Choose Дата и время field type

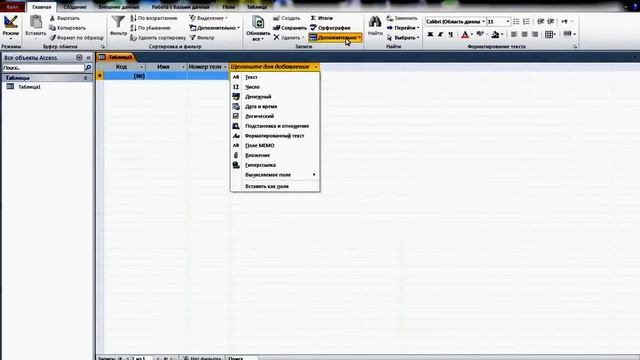click(275, 107)
